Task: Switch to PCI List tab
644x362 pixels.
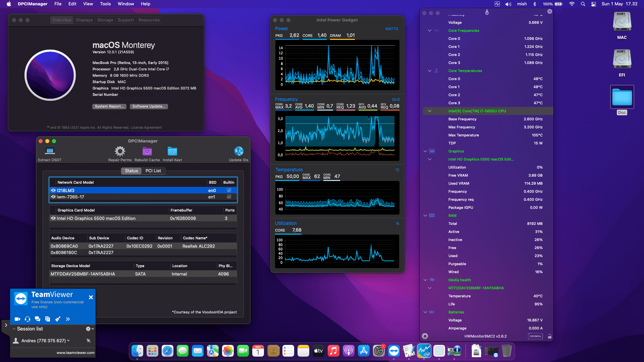Action: pos(153,171)
